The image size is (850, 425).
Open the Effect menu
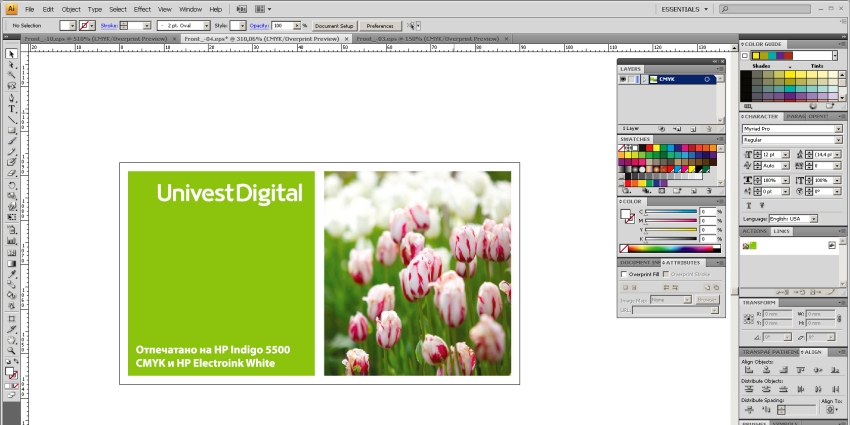(142, 9)
